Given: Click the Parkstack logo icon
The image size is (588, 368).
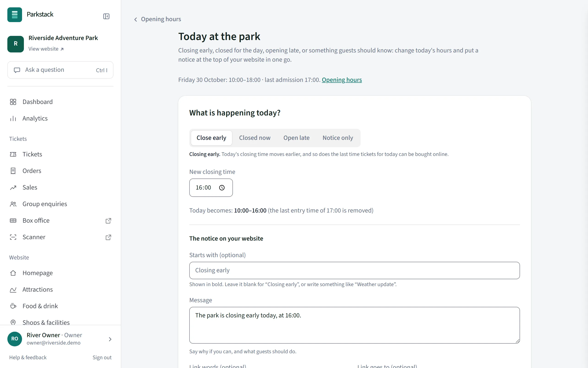Looking at the screenshot, I should click(14, 14).
